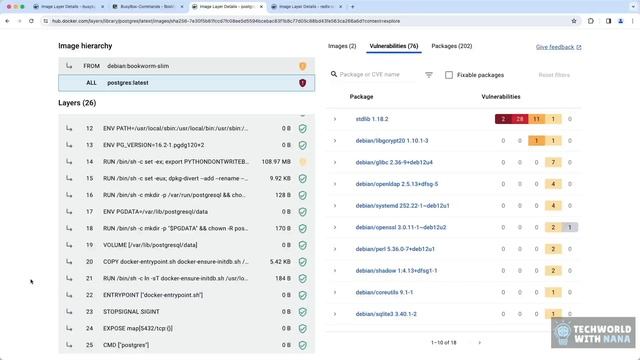Click stdlib medium count badge showing 11

(536, 119)
